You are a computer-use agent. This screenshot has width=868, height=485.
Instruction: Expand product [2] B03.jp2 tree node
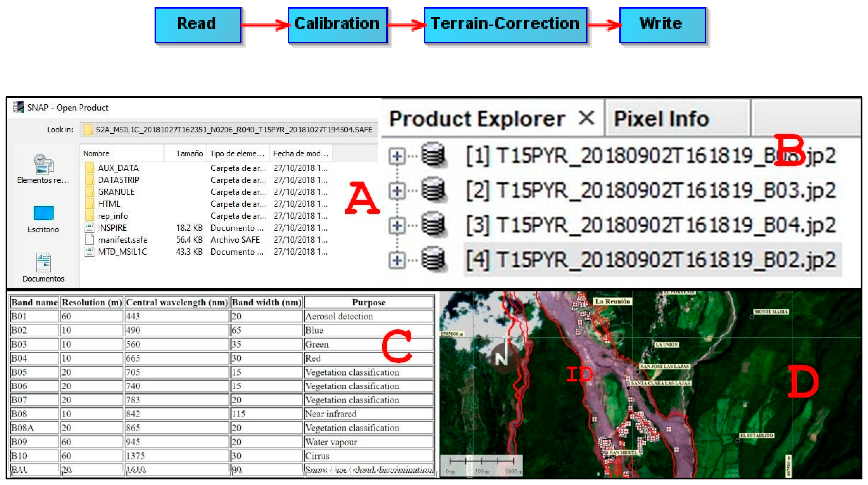(x=397, y=191)
